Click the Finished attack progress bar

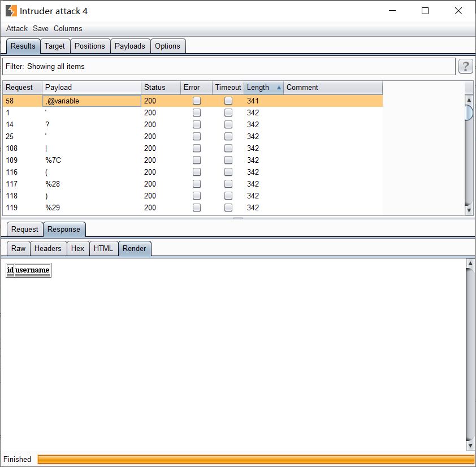[x=256, y=459]
